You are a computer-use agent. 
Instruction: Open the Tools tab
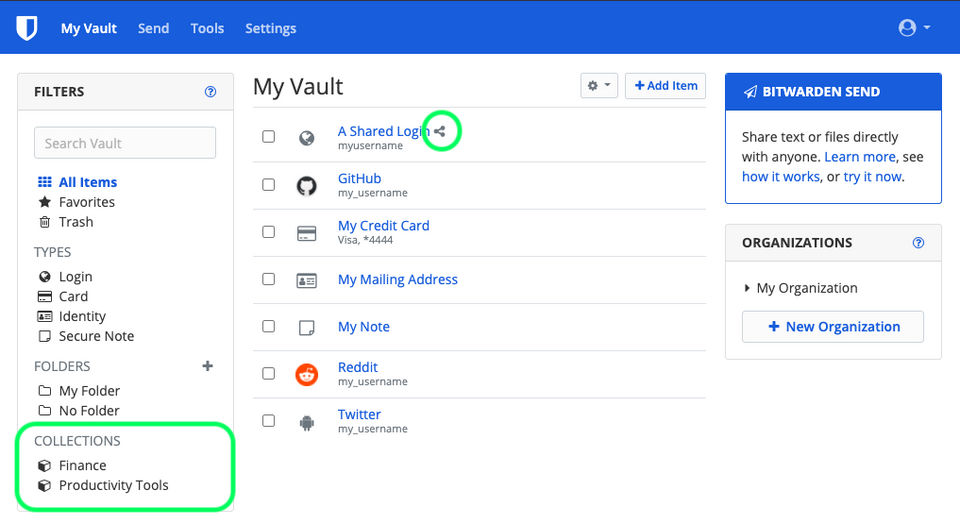click(207, 28)
